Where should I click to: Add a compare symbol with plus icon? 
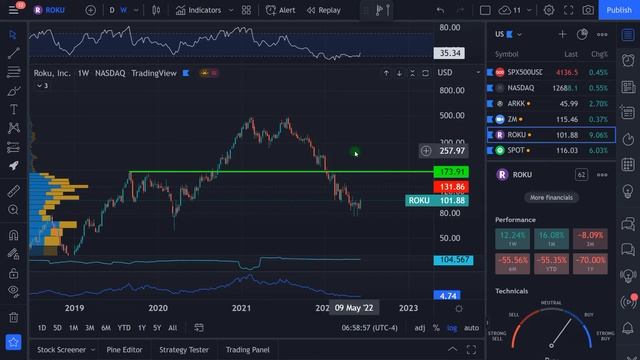[x=91, y=10]
